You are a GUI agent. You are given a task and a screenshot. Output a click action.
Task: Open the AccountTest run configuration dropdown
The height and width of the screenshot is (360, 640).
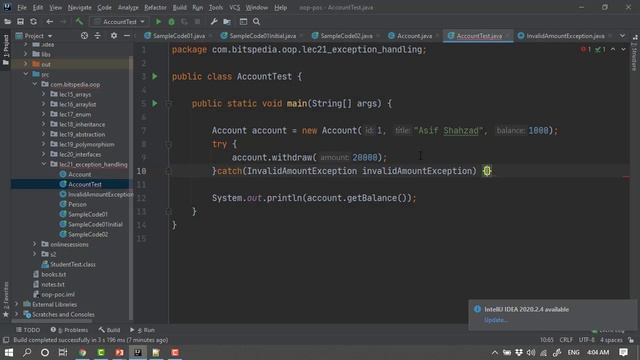click(x=119, y=22)
